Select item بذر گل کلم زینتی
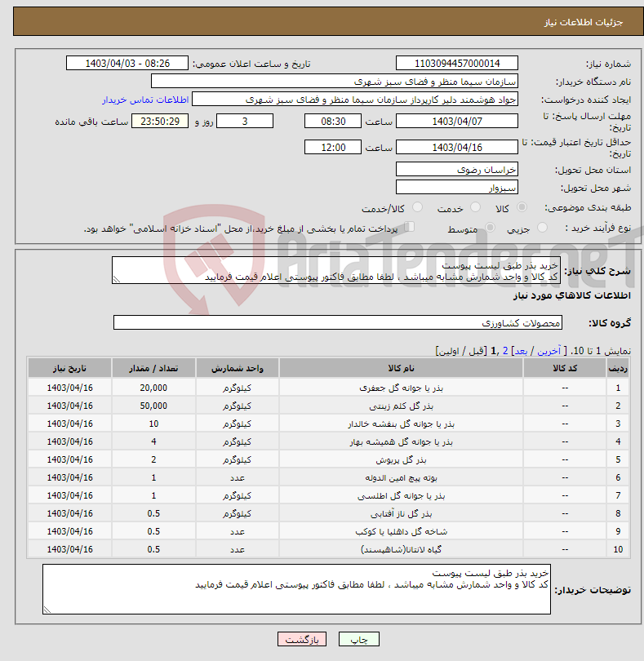644x661 pixels. click(x=401, y=406)
